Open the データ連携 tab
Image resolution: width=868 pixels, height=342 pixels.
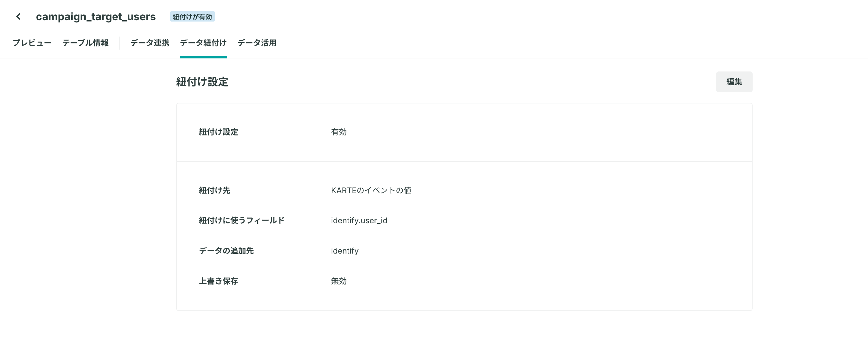point(150,43)
